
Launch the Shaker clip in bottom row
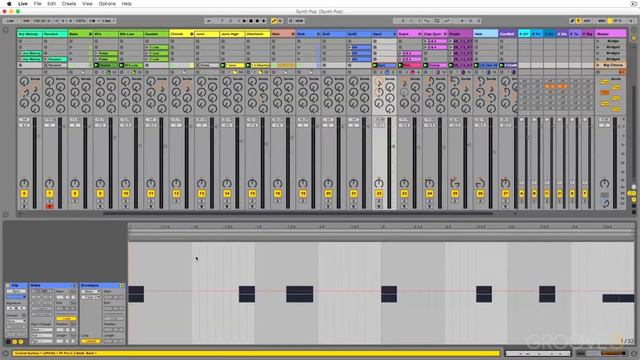tap(451, 65)
